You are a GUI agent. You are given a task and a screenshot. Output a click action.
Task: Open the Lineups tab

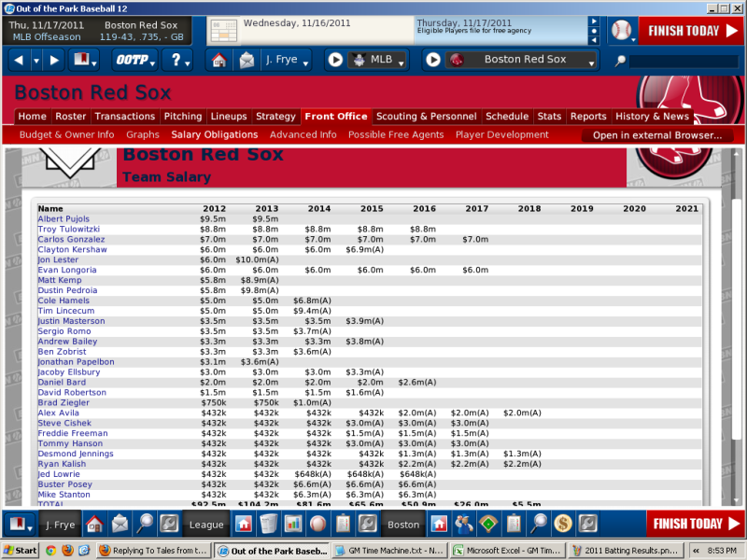coord(229,116)
